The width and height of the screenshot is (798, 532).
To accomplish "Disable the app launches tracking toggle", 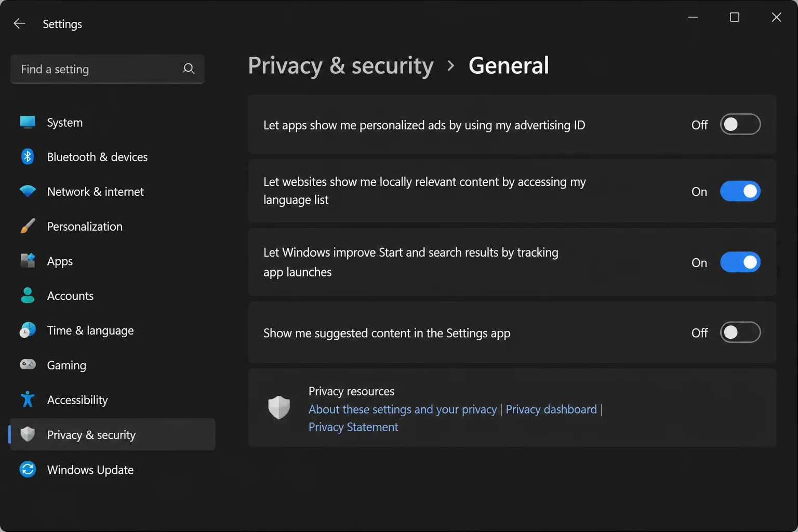I will coord(740,262).
